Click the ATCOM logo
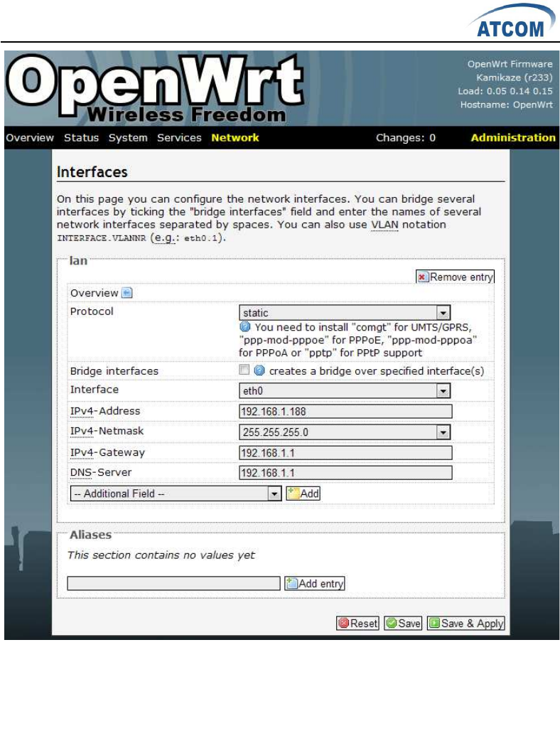 pyautogui.click(x=512, y=22)
